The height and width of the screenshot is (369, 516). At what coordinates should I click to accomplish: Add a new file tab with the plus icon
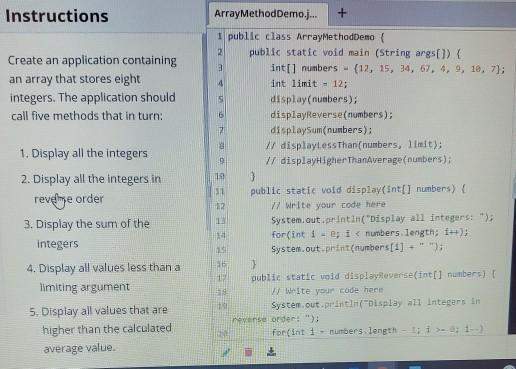(342, 13)
